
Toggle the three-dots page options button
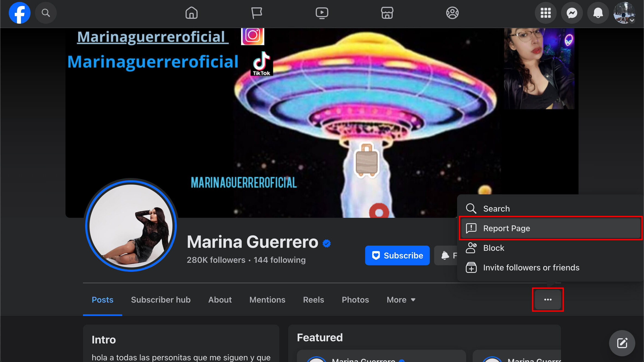548,300
